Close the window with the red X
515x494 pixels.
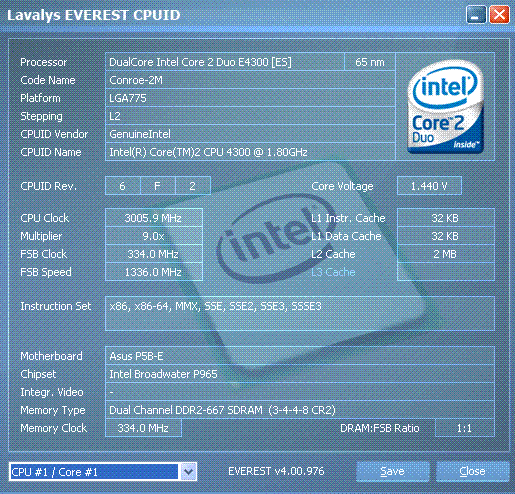pos(499,15)
